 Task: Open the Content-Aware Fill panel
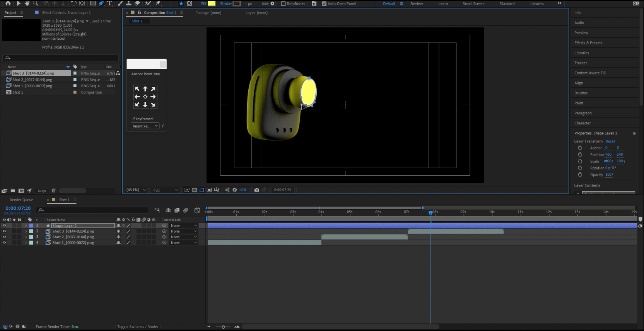pos(590,73)
